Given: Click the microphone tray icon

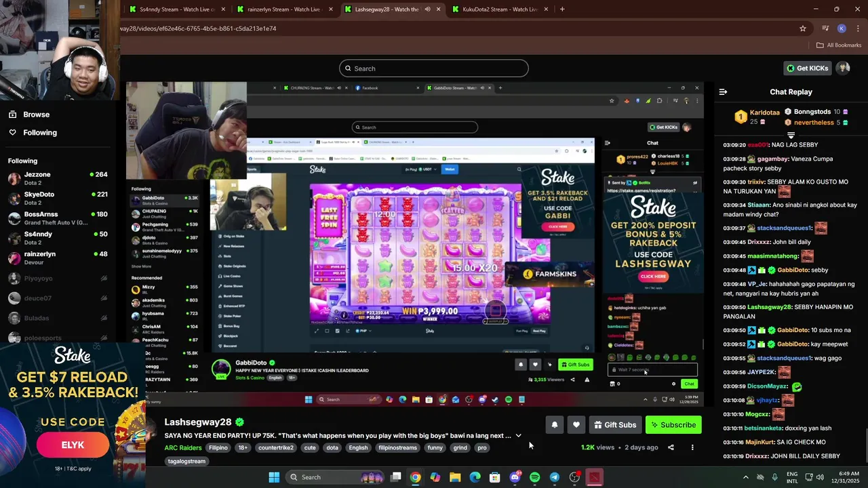Looking at the screenshot, I should [774, 477].
